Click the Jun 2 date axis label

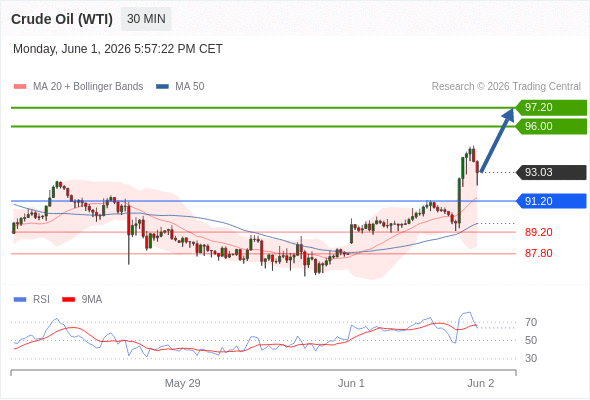[481, 383]
